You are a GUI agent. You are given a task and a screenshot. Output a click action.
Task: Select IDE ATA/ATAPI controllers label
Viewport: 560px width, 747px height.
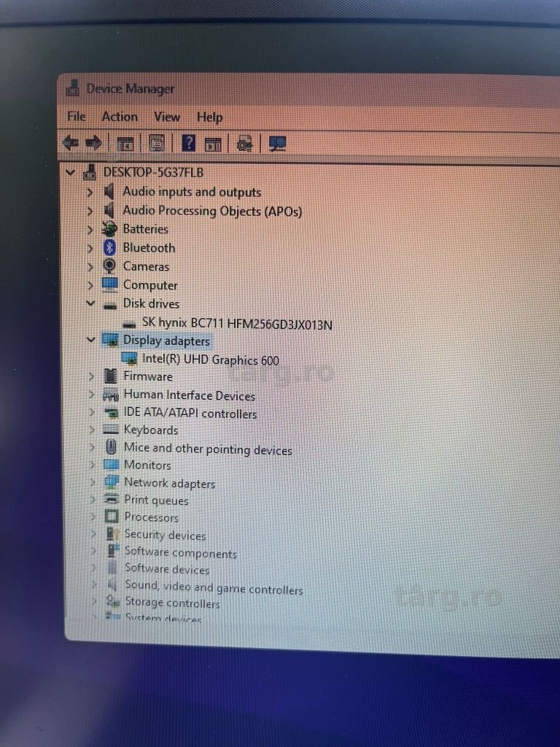[190, 413]
